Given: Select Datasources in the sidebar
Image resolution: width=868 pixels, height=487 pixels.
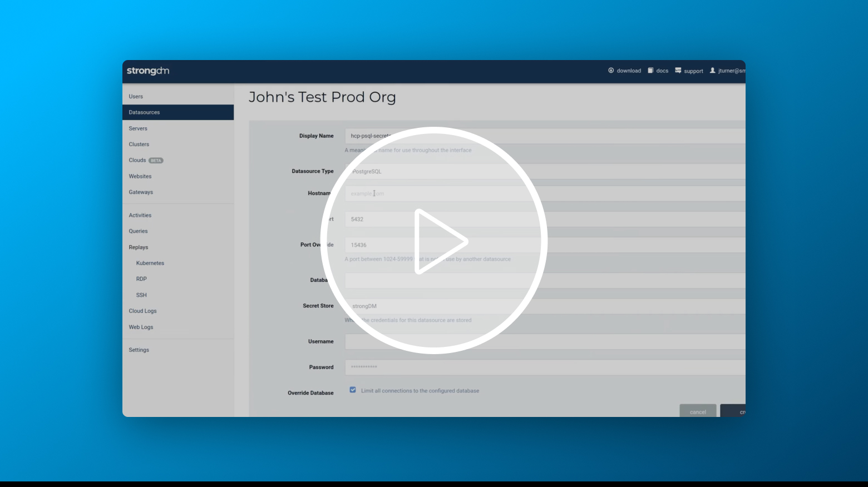Looking at the screenshot, I should 178,112.
